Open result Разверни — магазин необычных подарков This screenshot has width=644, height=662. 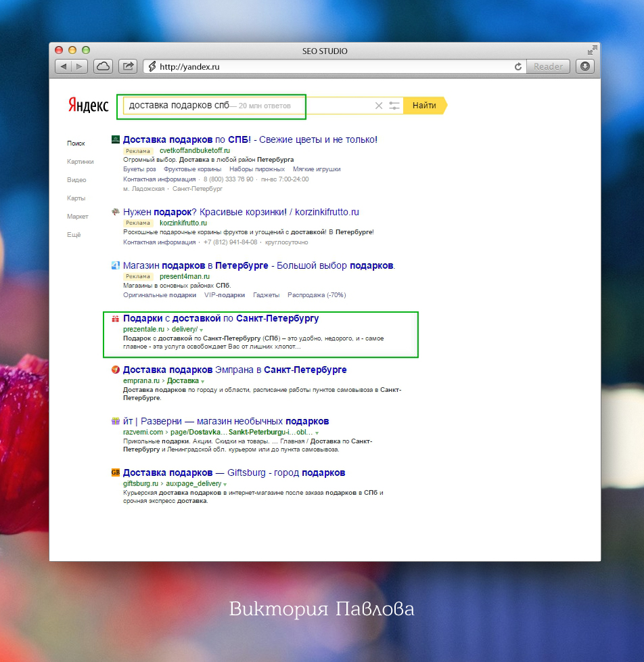tap(226, 421)
